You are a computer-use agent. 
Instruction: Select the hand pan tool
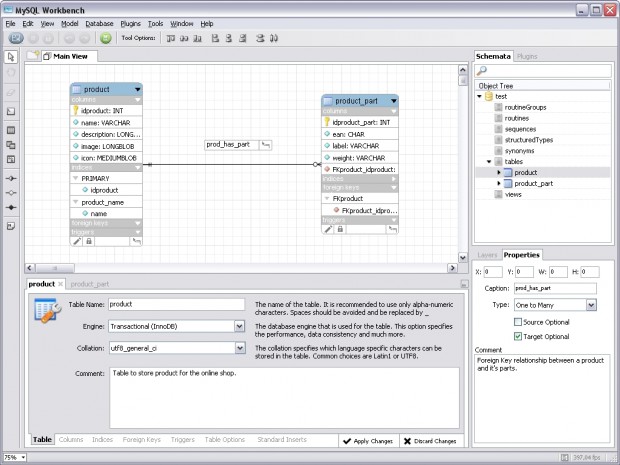point(11,73)
